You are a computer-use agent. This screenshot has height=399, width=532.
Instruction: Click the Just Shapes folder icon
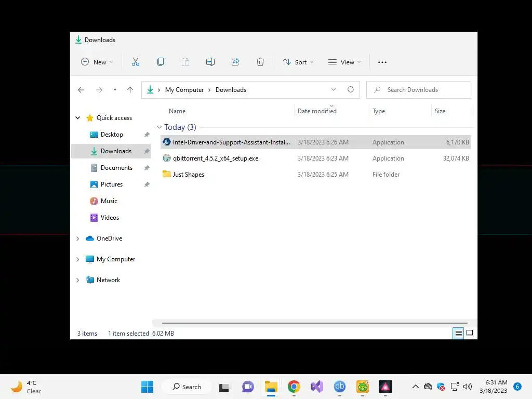pos(167,174)
